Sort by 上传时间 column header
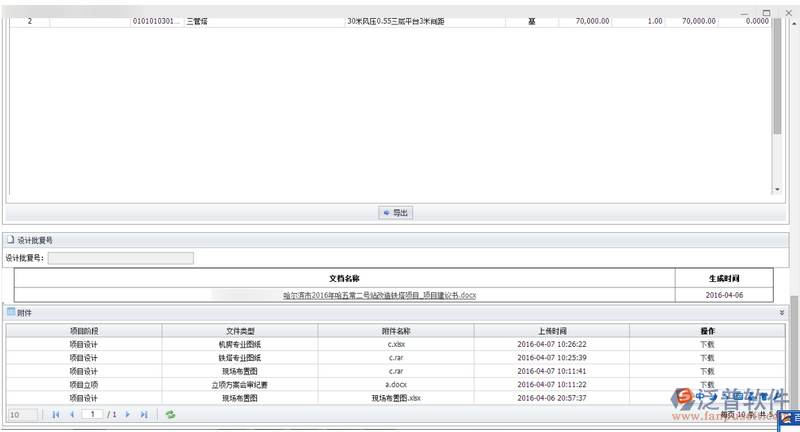This screenshot has height=432, width=800. (552, 331)
